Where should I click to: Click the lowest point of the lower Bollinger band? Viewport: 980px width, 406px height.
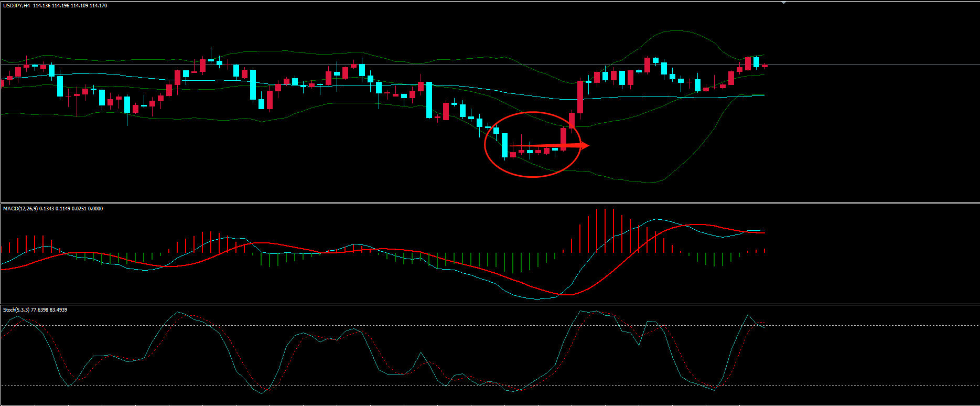[x=649, y=183]
